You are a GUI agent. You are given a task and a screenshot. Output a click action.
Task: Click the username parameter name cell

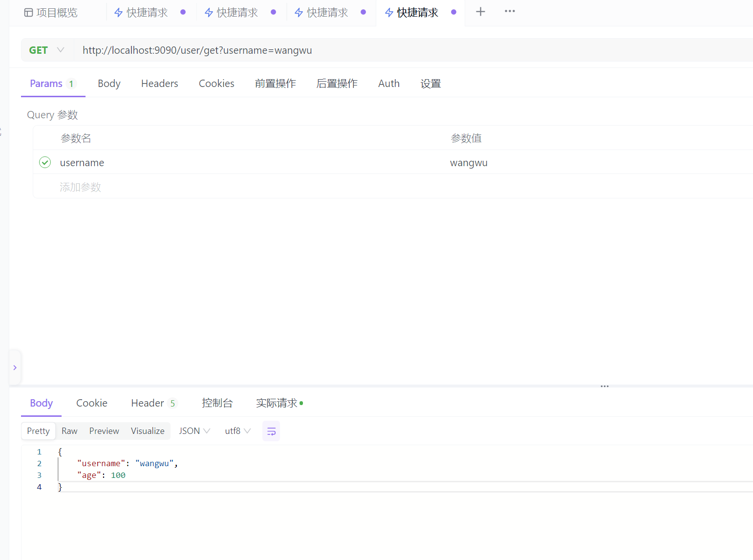click(82, 163)
